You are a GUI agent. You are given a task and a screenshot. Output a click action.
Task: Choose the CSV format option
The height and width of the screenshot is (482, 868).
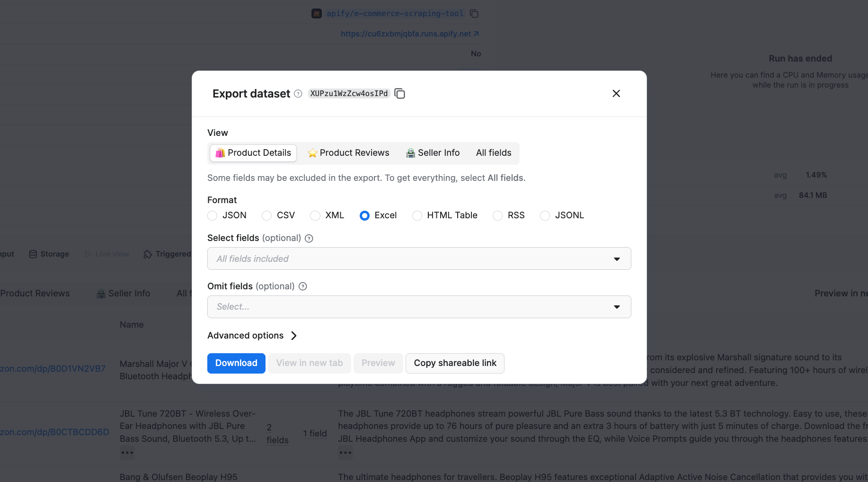(266, 215)
